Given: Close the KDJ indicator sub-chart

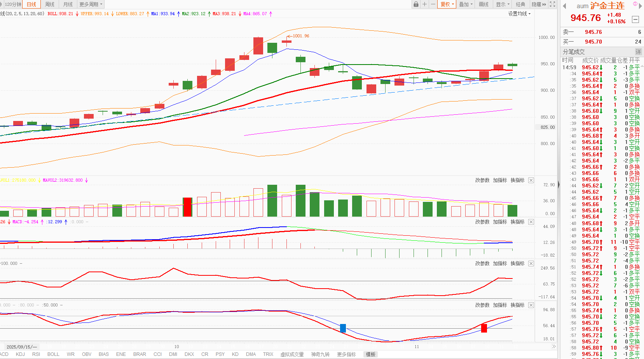Looking at the screenshot, I should [531, 305].
